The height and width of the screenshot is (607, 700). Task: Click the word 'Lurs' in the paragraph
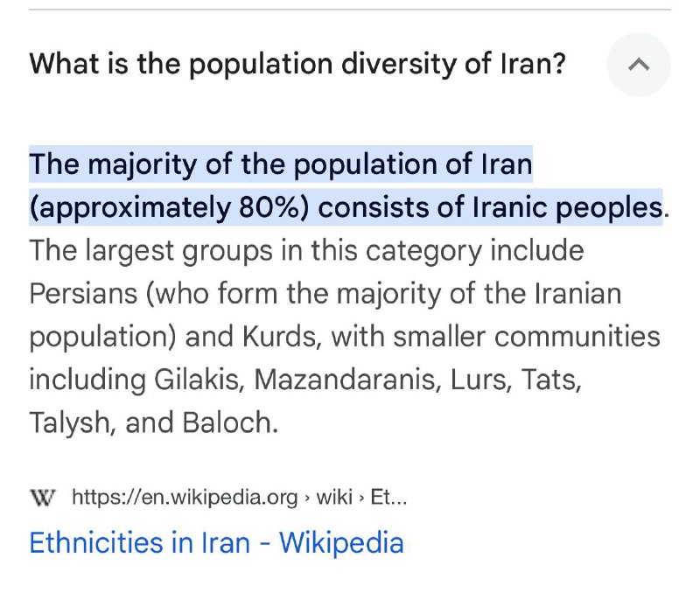click(479, 380)
